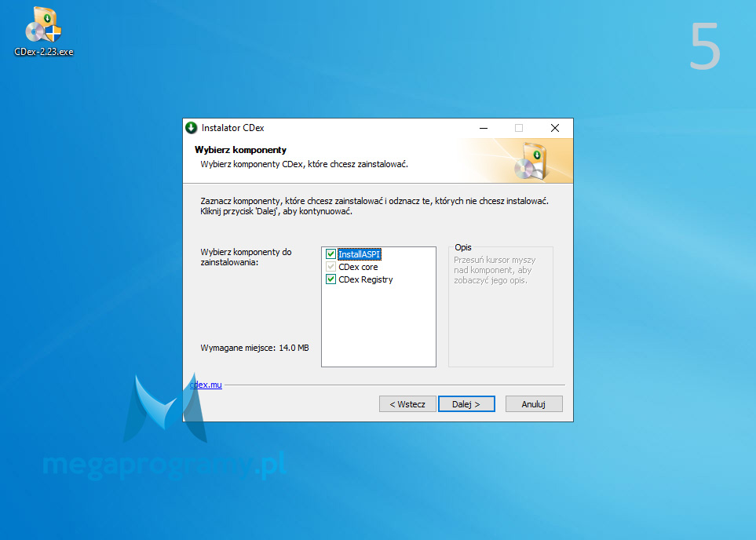The width and height of the screenshot is (756, 540).
Task: Minimize the Instalator CDex window
Action: [x=484, y=128]
